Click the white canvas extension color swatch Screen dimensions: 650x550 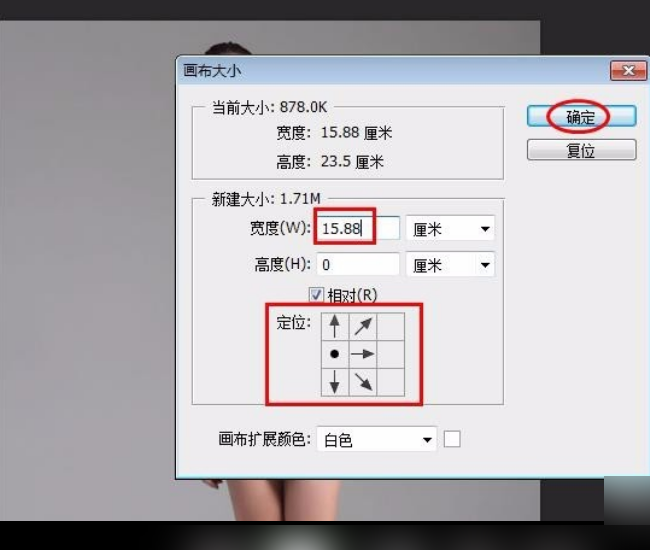pyautogui.click(x=452, y=439)
